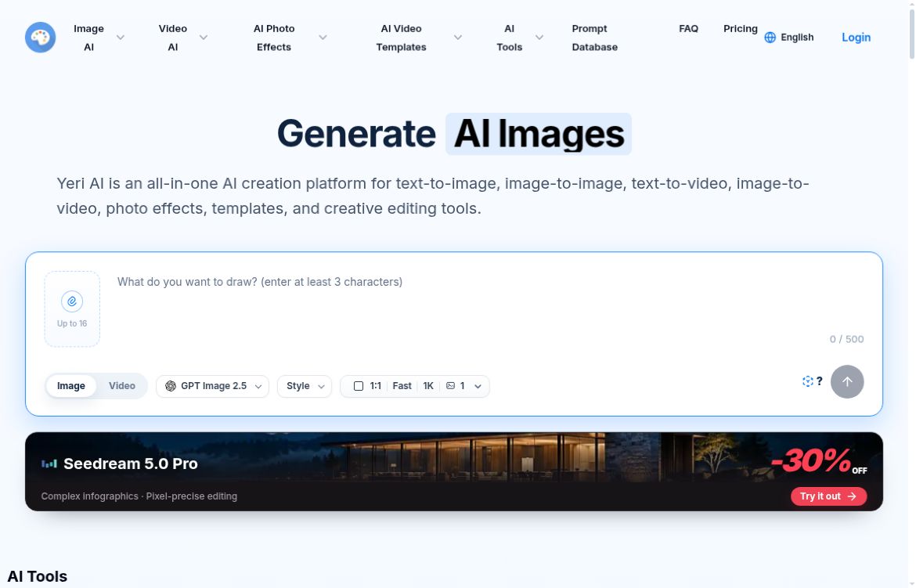The height and width of the screenshot is (588, 916).
Task: Click the Login link
Action: pyautogui.click(x=856, y=38)
